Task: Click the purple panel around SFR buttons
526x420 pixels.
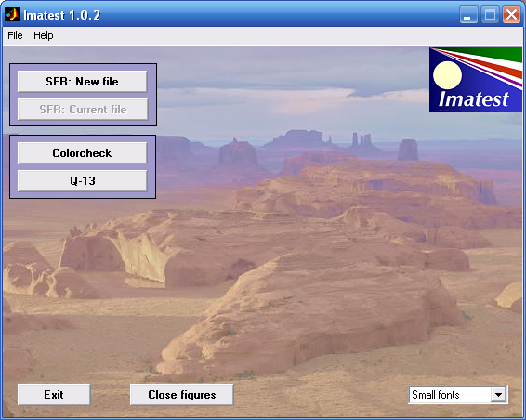Action: 84,95
